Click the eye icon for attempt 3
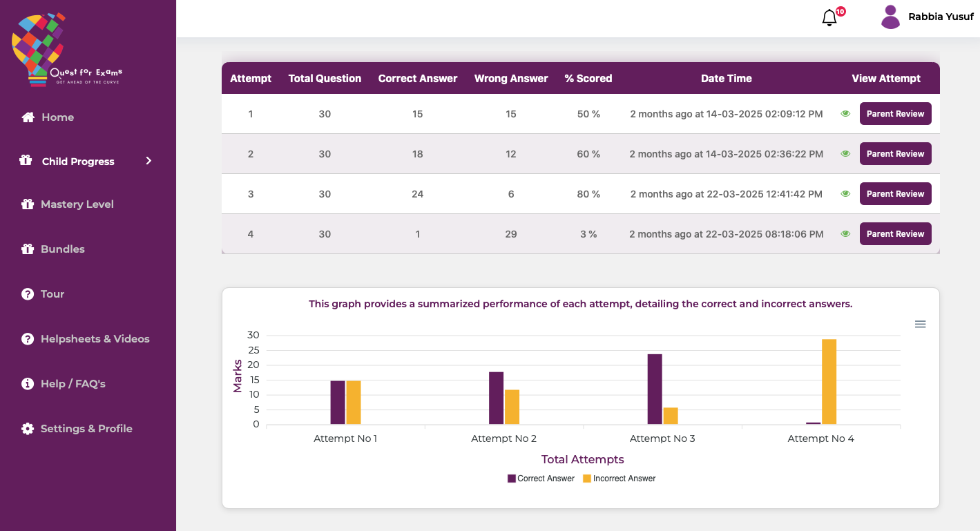980x531 pixels. pyautogui.click(x=845, y=194)
